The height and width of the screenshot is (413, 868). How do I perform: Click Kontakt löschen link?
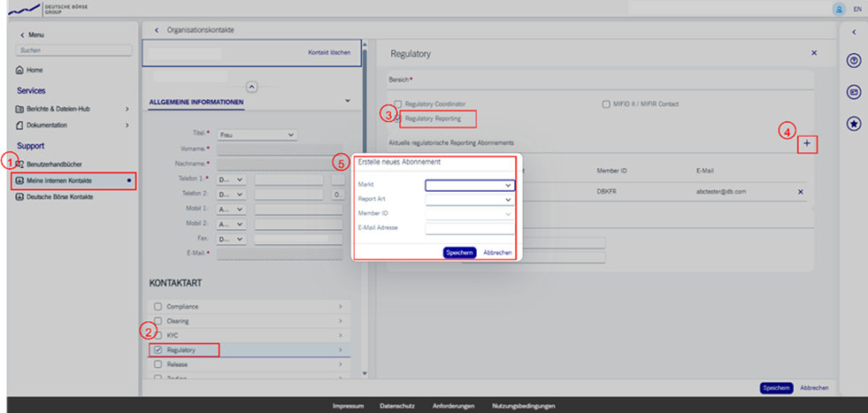pyautogui.click(x=328, y=52)
